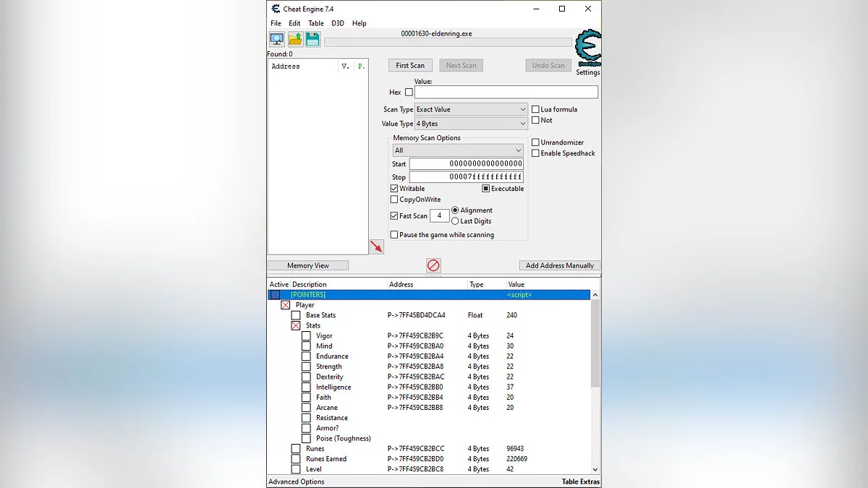Click the Next Scan button
Image resolution: width=868 pixels, height=488 pixels.
[461, 65]
